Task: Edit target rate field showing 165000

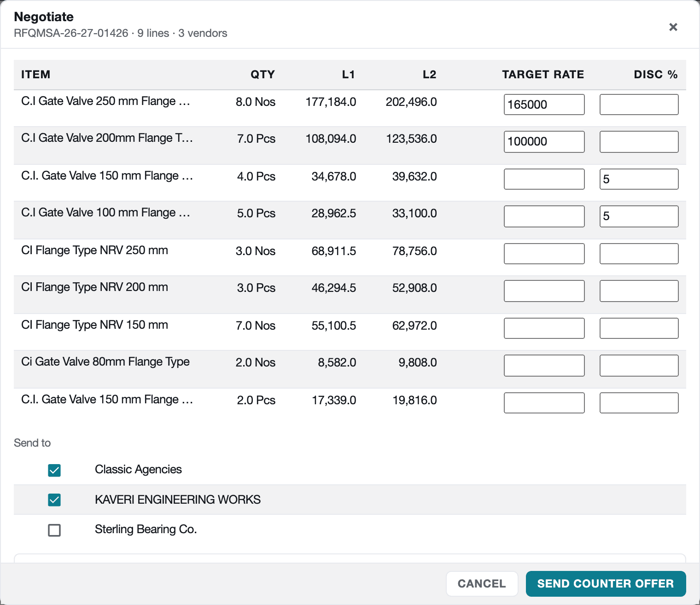Action: coord(544,105)
